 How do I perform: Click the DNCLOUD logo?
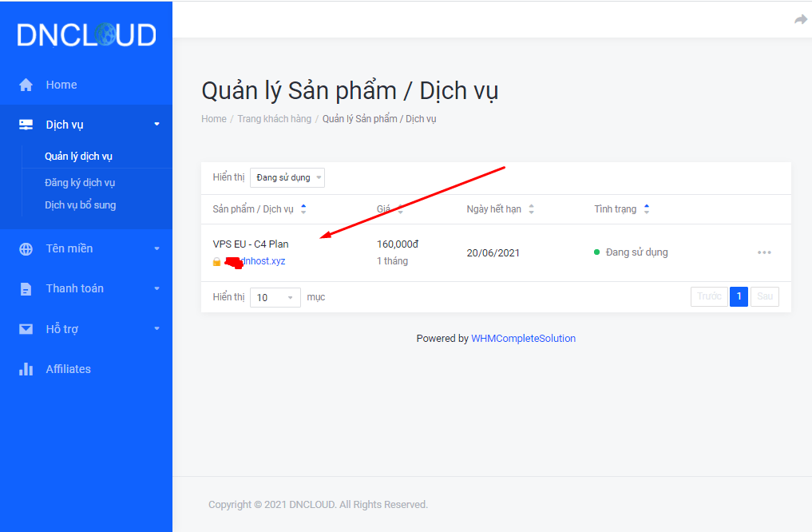coord(86,34)
